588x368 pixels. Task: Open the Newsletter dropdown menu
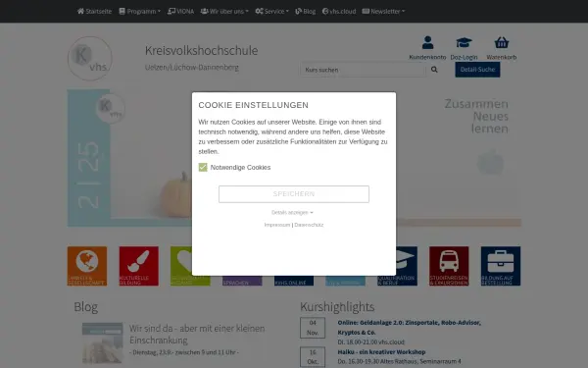[x=383, y=11]
